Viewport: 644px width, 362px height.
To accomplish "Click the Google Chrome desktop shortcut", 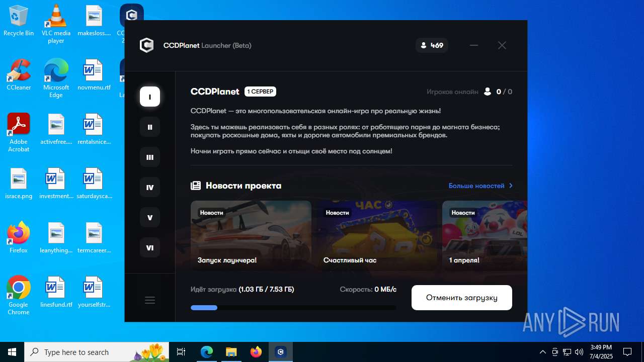I will pos(19,296).
